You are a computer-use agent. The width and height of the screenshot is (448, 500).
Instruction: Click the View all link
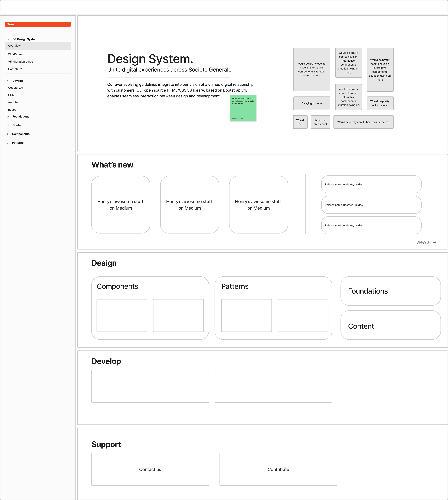[426, 242]
